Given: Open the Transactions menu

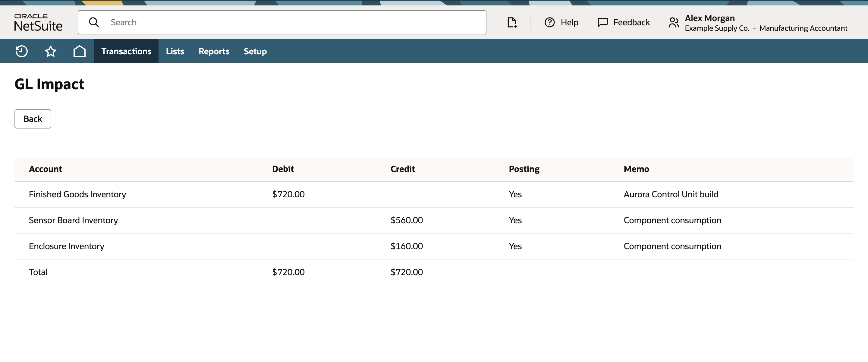Looking at the screenshot, I should click(126, 51).
